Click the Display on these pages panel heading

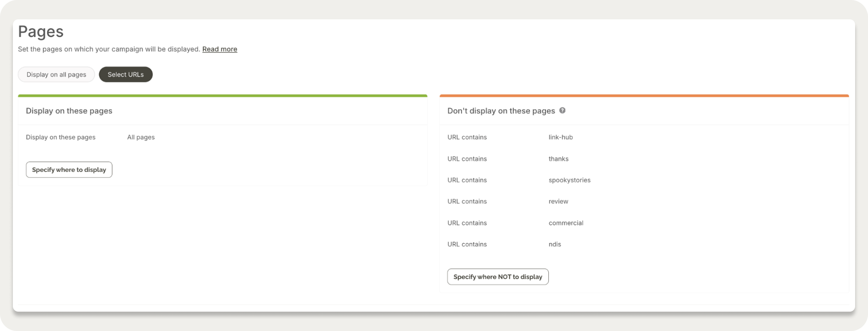(69, 111)
